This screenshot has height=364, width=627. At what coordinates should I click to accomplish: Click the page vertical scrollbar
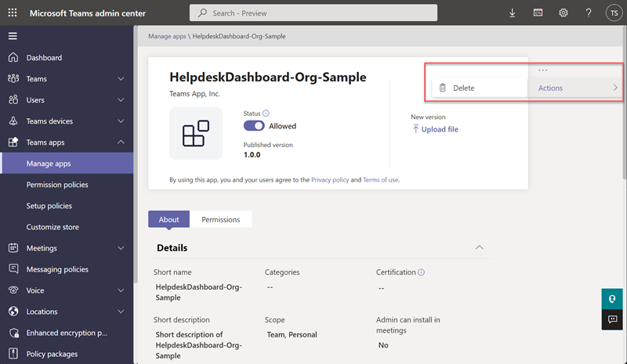point(625,104)
